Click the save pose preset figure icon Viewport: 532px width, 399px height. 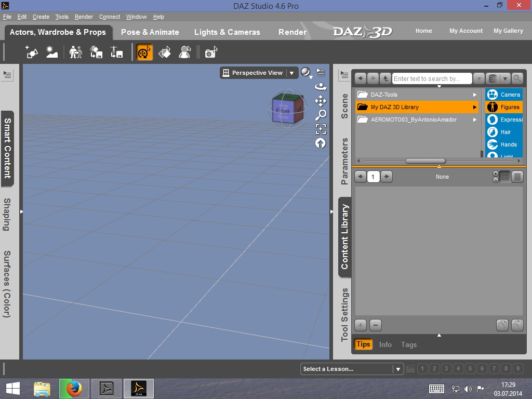click(116, 52)
